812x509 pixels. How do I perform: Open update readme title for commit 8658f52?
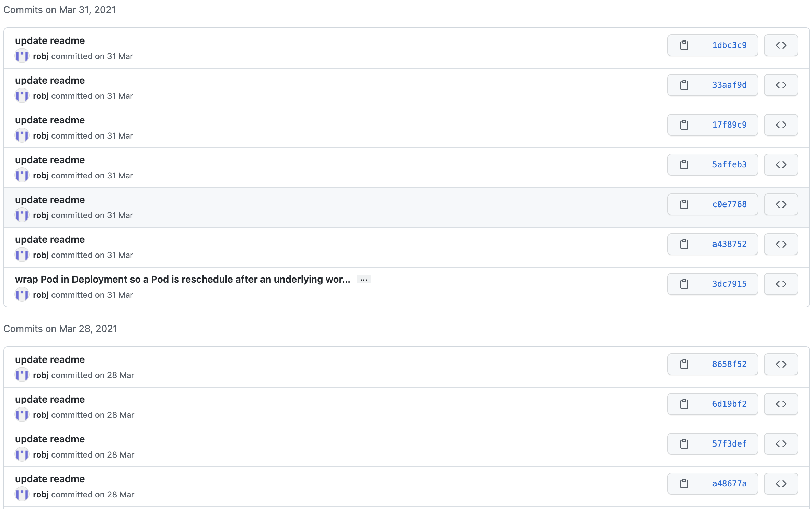click(x=50, y=359)
